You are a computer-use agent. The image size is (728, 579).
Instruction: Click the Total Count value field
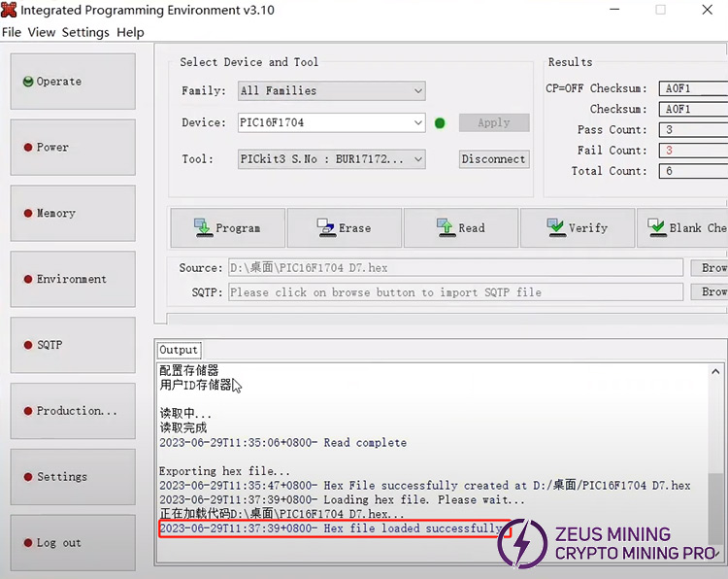(693, 171)
